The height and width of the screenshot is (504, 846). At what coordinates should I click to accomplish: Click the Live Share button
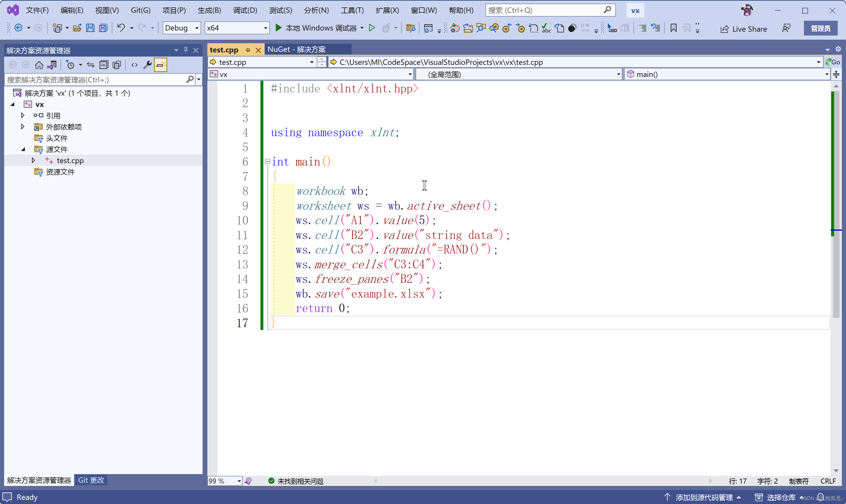tap(744, 29)
